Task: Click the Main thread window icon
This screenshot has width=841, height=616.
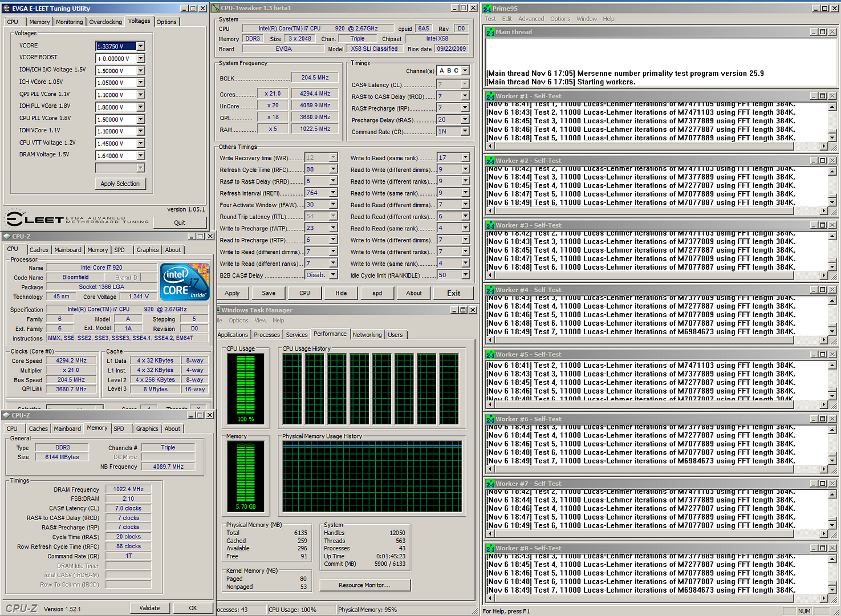Action: [x=490, y=32]
